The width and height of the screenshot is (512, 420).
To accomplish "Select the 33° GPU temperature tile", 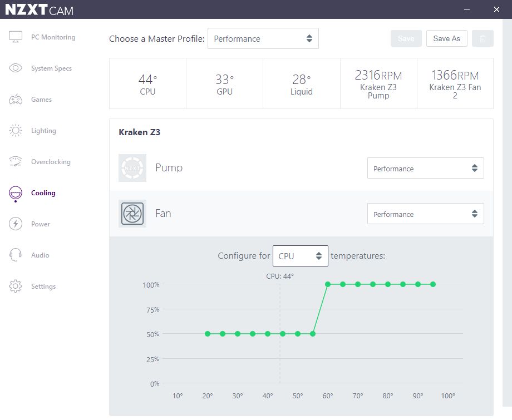I will (225, 83).
